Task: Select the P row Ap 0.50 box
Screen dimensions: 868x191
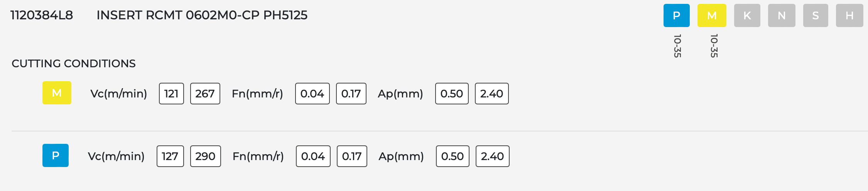Action: coord(453,156)
